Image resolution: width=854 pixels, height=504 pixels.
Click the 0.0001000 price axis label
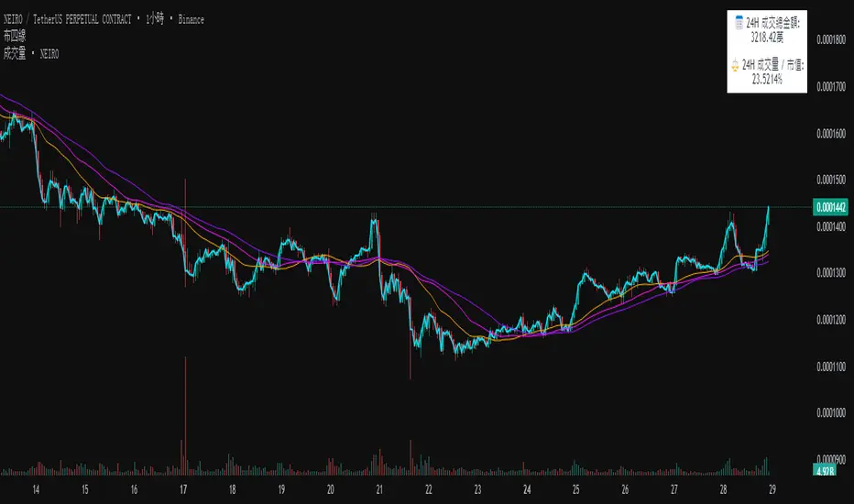click(x=831, y=413)
